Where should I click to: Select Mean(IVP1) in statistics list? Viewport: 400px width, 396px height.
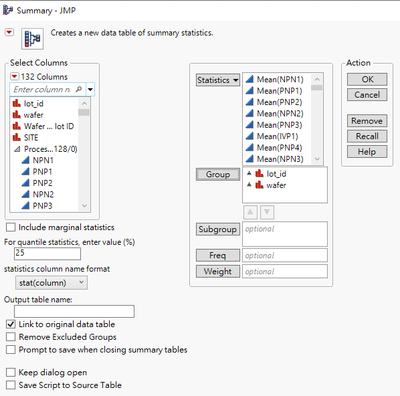click(277, 136)
